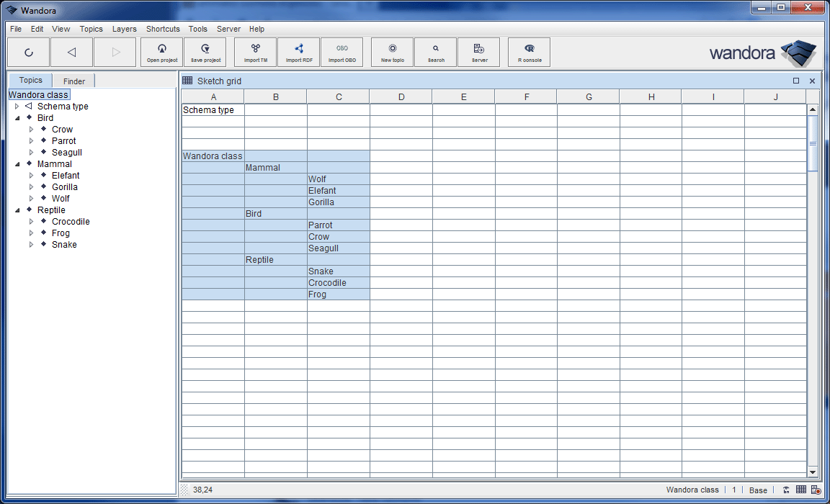Open the Layers menu
This screenshot has width=830, height=504.
coord(125,30)
